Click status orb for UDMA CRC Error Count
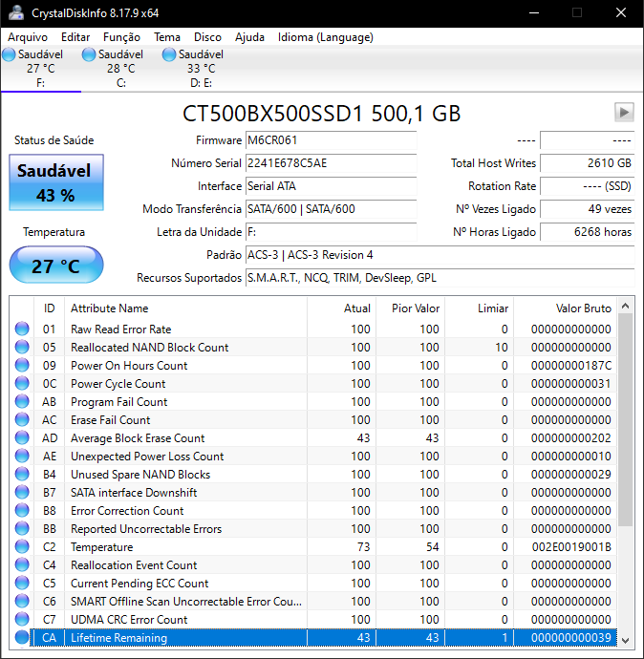 [x=22, y=619]
